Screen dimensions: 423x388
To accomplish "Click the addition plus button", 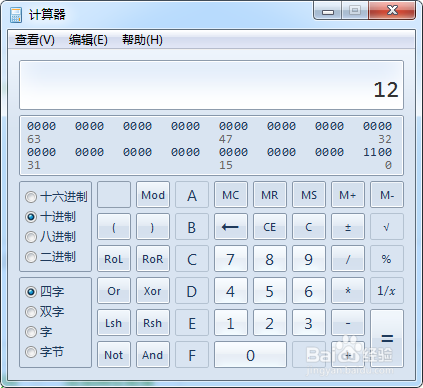I will point(348,355).
